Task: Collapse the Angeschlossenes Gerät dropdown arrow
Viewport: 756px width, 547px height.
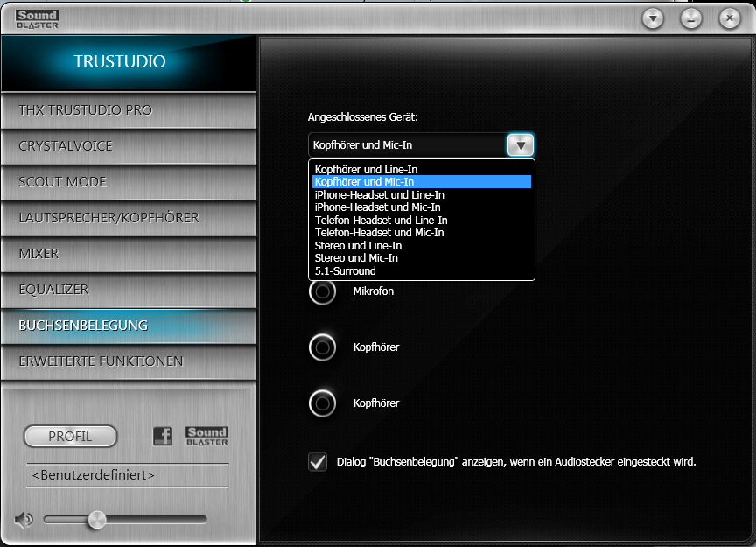Action: point(521,144)
